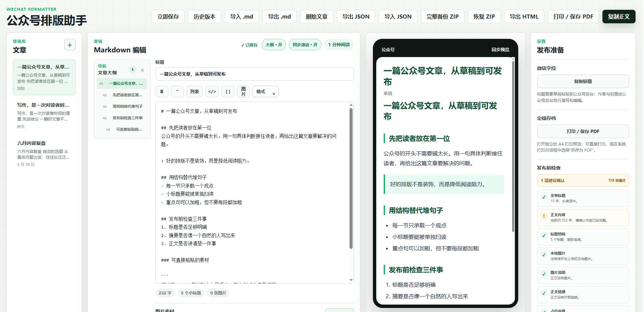The image size is (644, 312).
Task: Insert a code block with the {} button
Action: [x=228, y=92]
